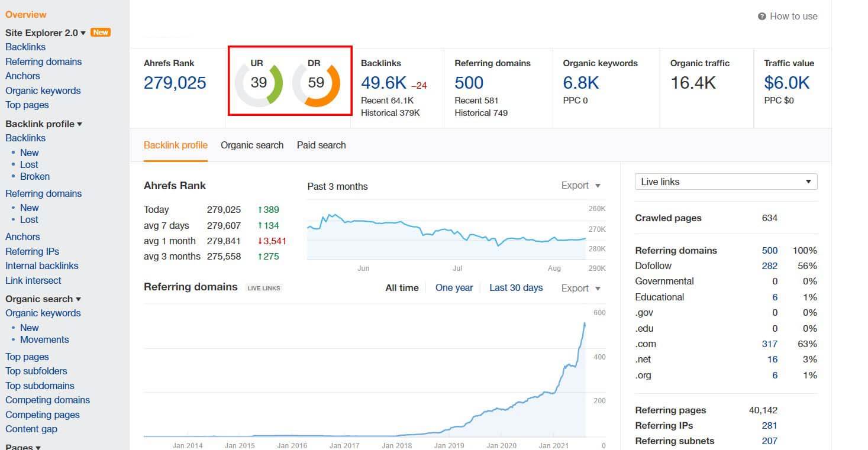Click the New badge beside Site Explorer 2.0

click(x=101, y=33)
